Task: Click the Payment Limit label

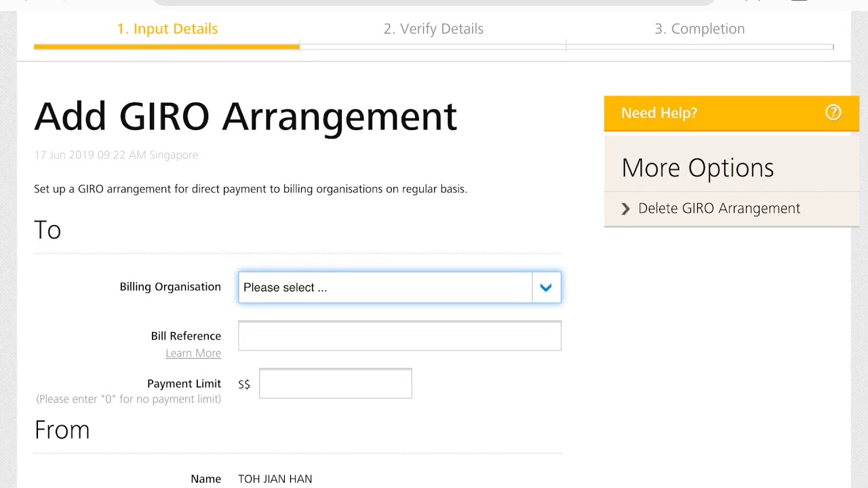Action: click(184, 384)
